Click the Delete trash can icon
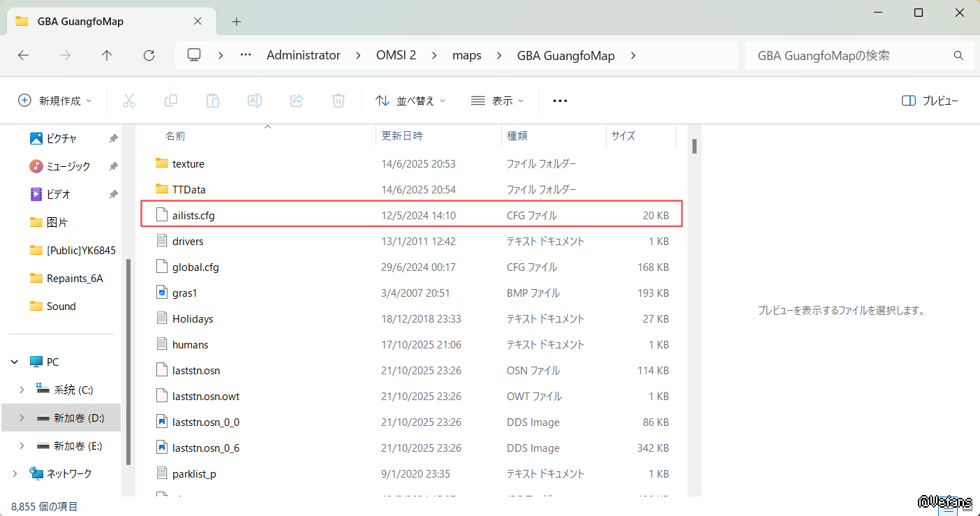Screen dimensions: 980x516 click(x=339, y=101)
